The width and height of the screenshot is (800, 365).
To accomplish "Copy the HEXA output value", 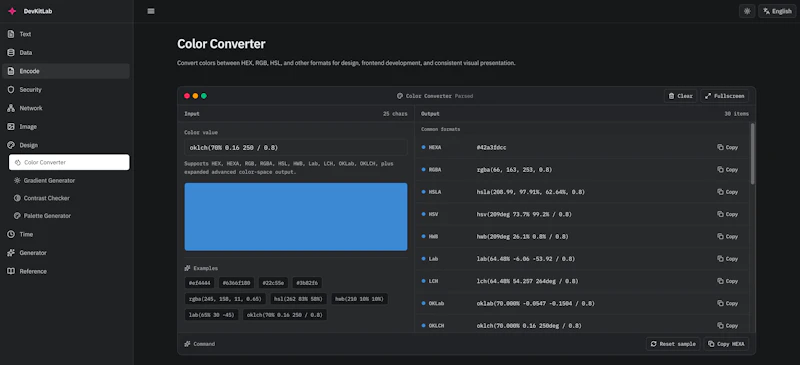I will [728, 147].
